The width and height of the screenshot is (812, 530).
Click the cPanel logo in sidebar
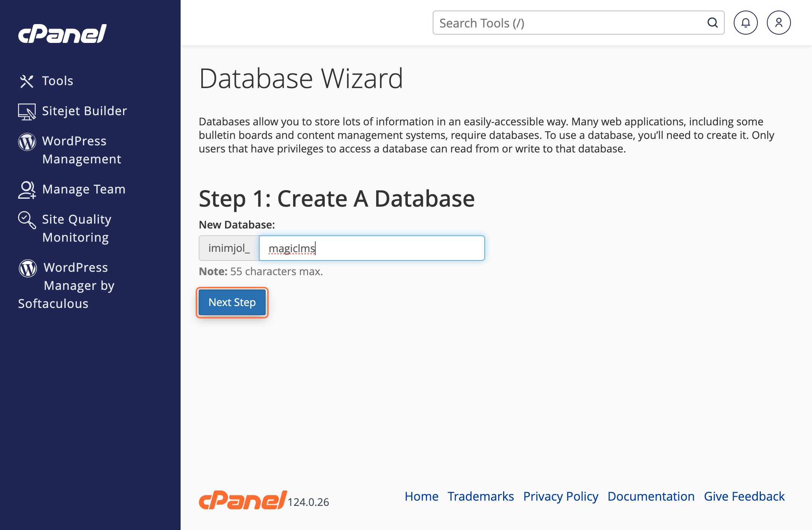[x=62, y=34]
